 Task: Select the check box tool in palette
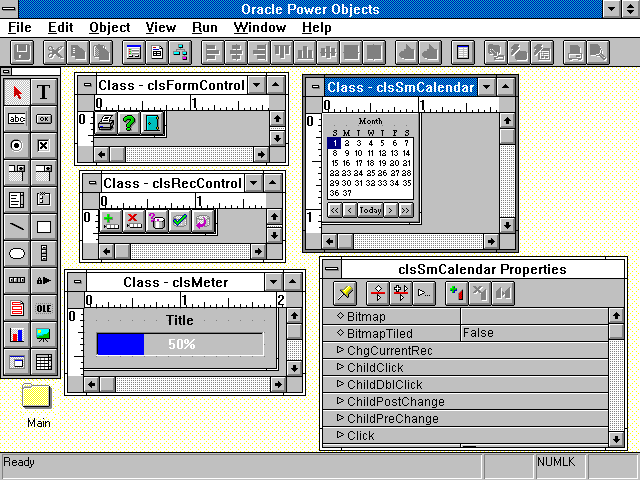pos(44,146)
